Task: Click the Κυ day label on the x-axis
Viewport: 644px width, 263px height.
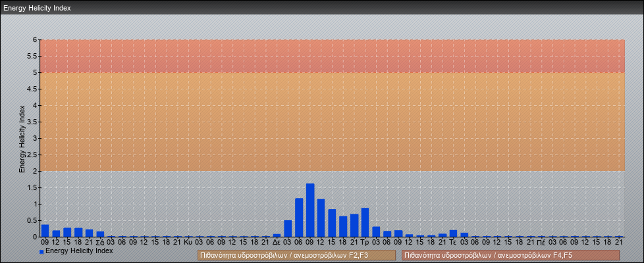Action: tap(188, 242)
